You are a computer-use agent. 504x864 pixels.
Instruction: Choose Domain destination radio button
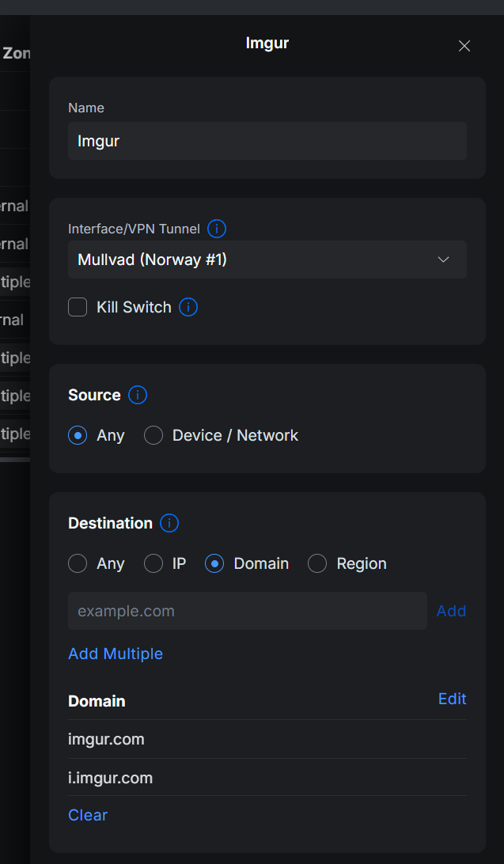[x=214, y=563]
